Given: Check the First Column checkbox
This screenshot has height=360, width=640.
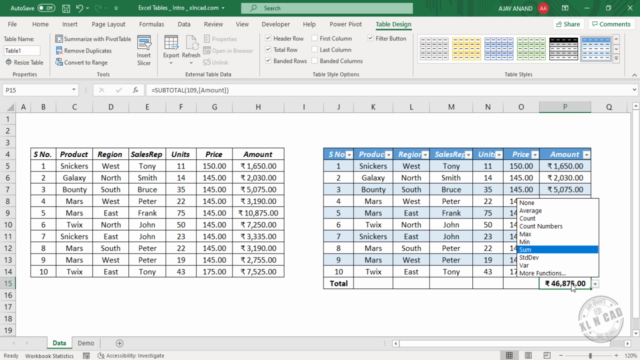Looking at the screenshot, I should coord(315,38).
